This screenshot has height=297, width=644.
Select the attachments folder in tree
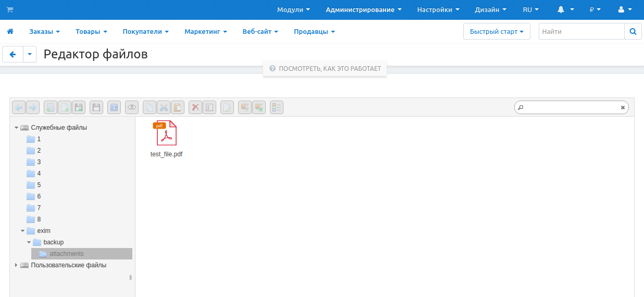(x=82, y=254)
